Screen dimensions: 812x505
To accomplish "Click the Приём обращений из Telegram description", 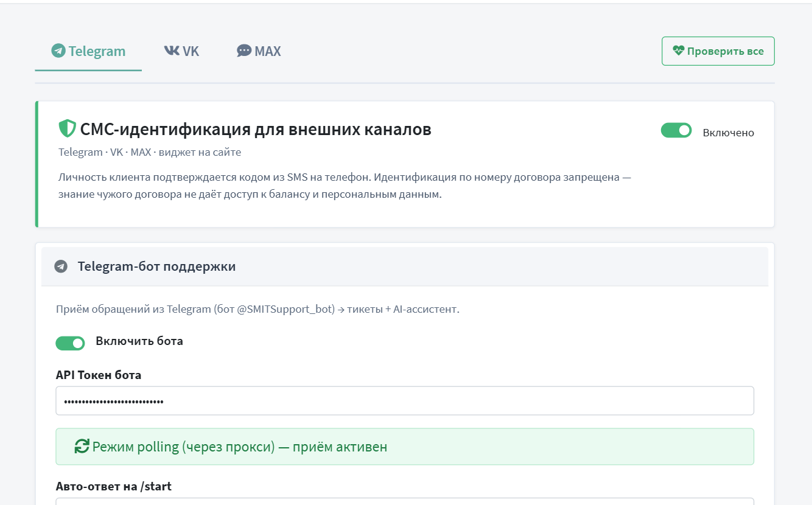I will point(257,309).
